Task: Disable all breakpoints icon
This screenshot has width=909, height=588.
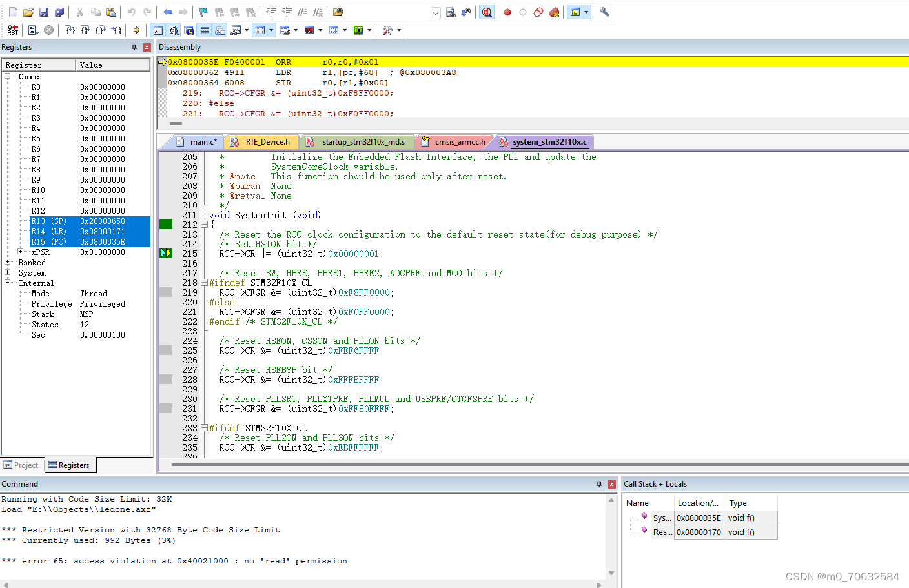Action: (538, 12)
